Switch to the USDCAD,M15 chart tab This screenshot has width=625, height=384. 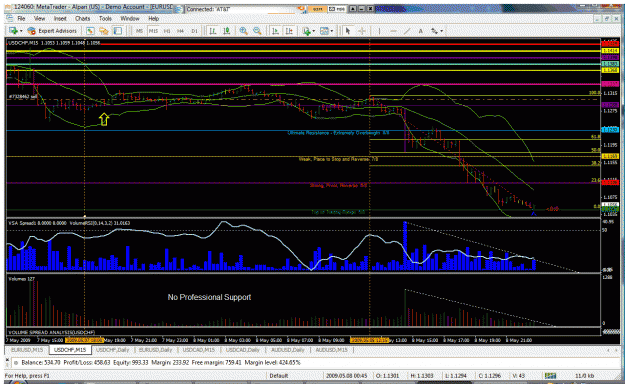click(x=199, y=350)
